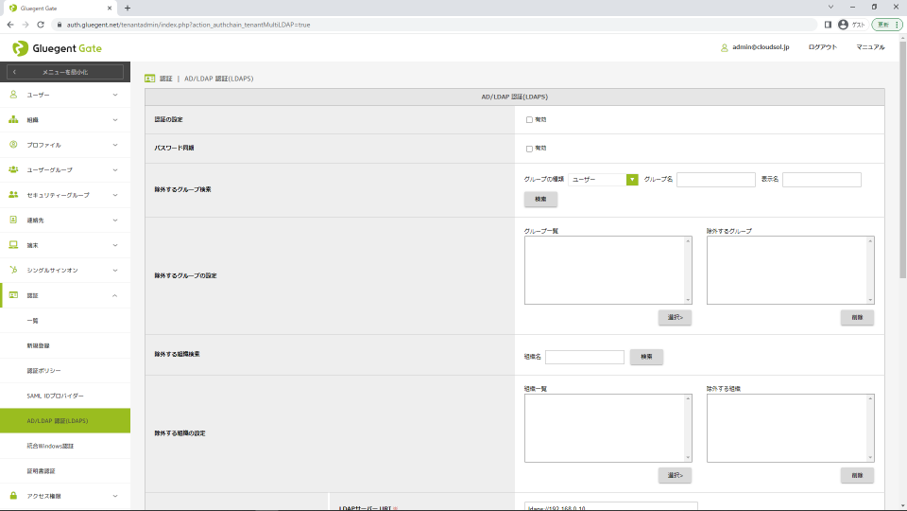Click the ユーザー person icon in sidebar
The image size is (907, 511).
point(14,95)
